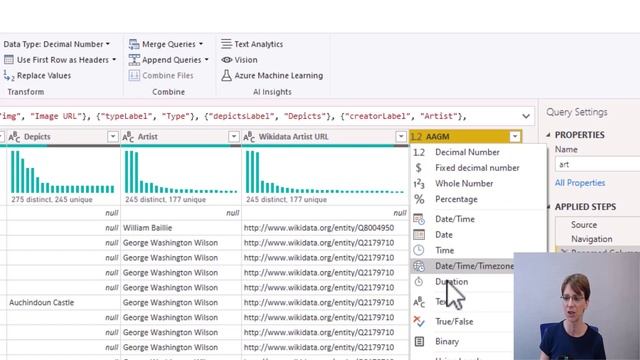Screen dimensions: 640x360
Task: Collapse the APPLIED STEPS section
Action: 548,207
